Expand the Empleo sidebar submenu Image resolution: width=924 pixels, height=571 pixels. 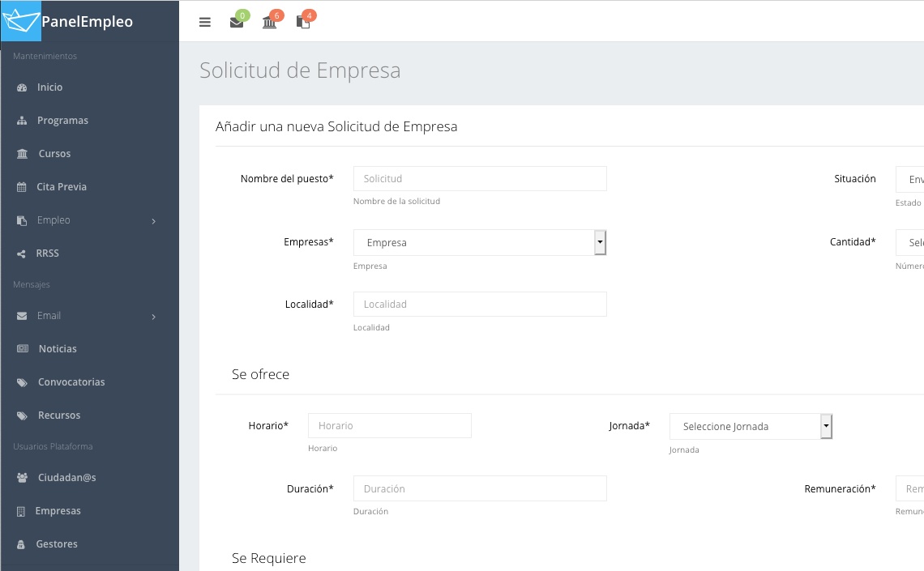(x=153, y=221)
